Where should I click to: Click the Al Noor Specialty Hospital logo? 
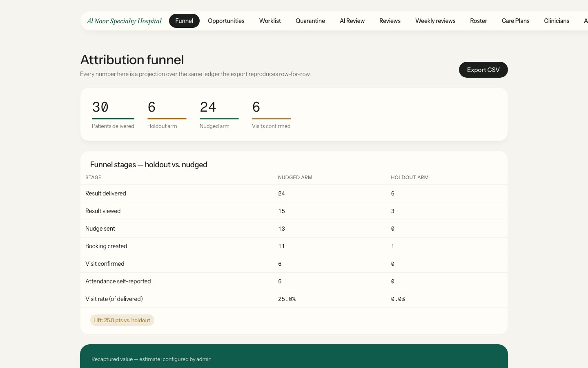click(124, 21)
